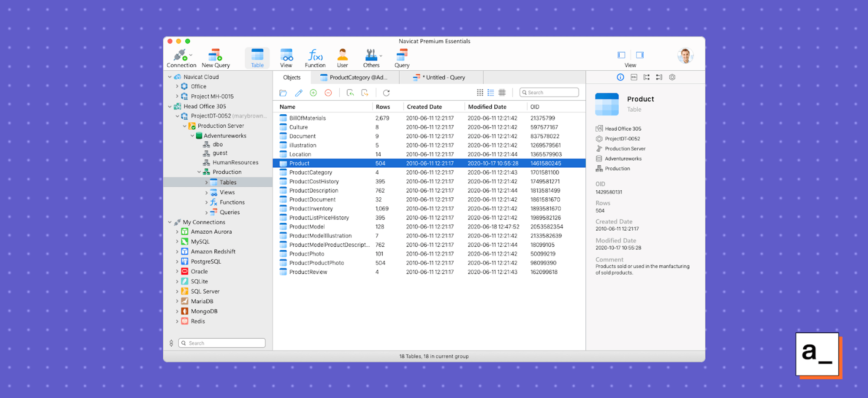Expand the MySQL connection node

coord(177,242)
